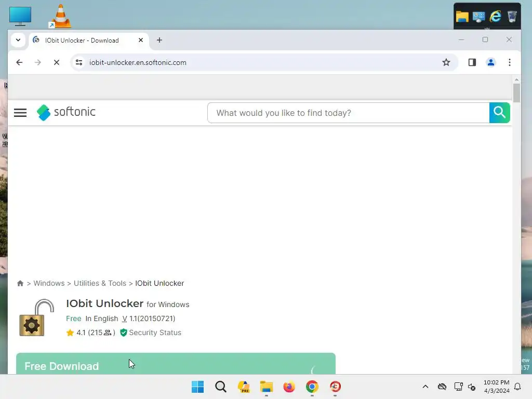The width and height of the screenshot is (532, 399).
Task: Open the Chrome three-dot menu
Action: tap(509, 62)
